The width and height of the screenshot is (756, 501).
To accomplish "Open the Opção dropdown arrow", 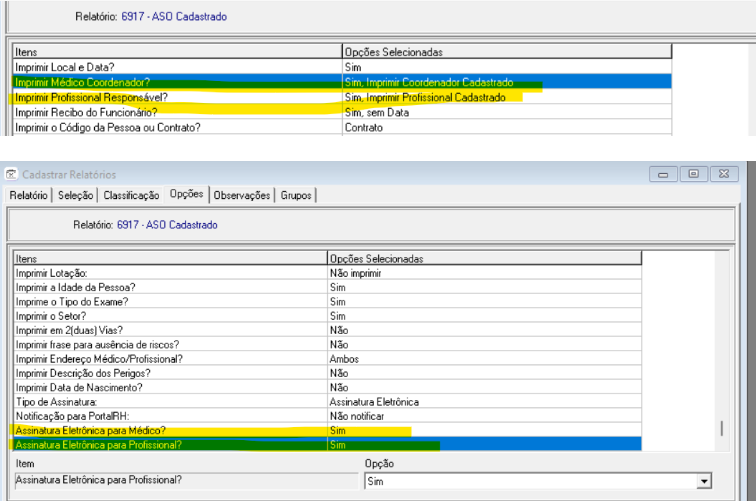I will [x=705, y=482].
